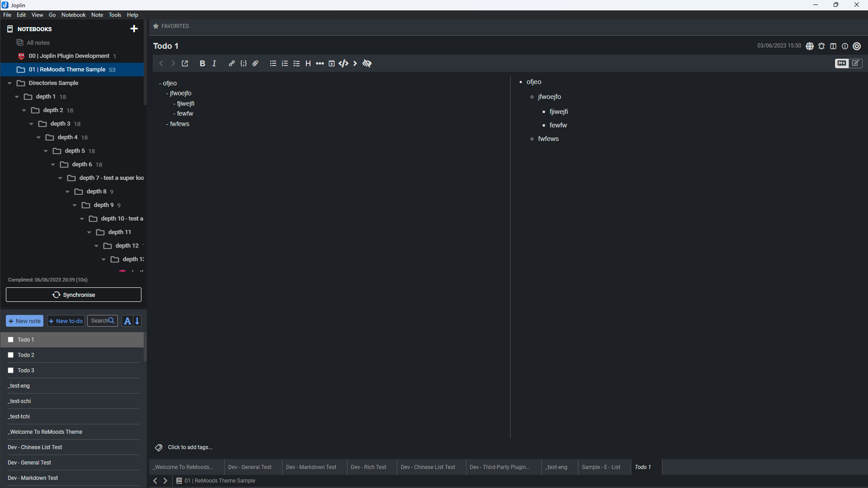
Task: Open the Tools menu
Action: [x=115, y=14]
